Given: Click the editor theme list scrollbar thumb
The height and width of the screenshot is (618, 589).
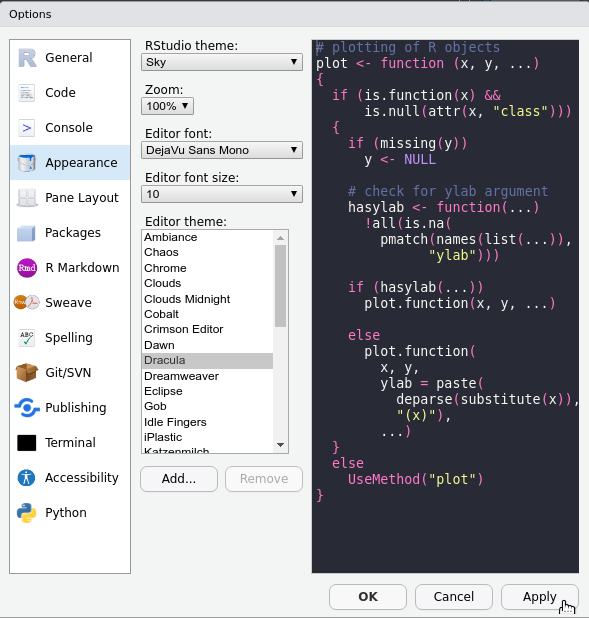Looking at the screenshot, I should pyautogui.click(x=281, y=286).
